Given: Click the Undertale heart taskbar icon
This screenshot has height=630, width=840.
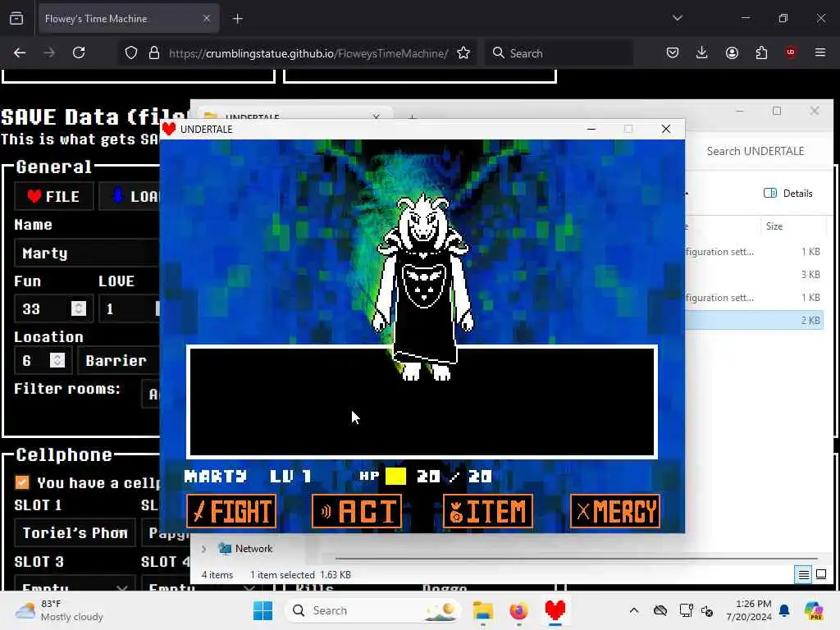Looking at the screenshot, I should pos(555,610).
